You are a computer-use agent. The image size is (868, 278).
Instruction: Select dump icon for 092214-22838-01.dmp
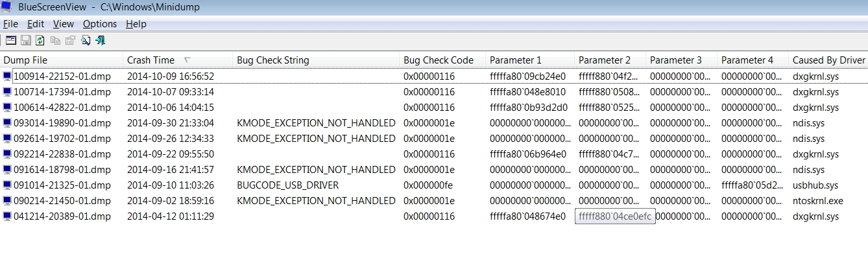pyautogui.click(x=7, y=154)
